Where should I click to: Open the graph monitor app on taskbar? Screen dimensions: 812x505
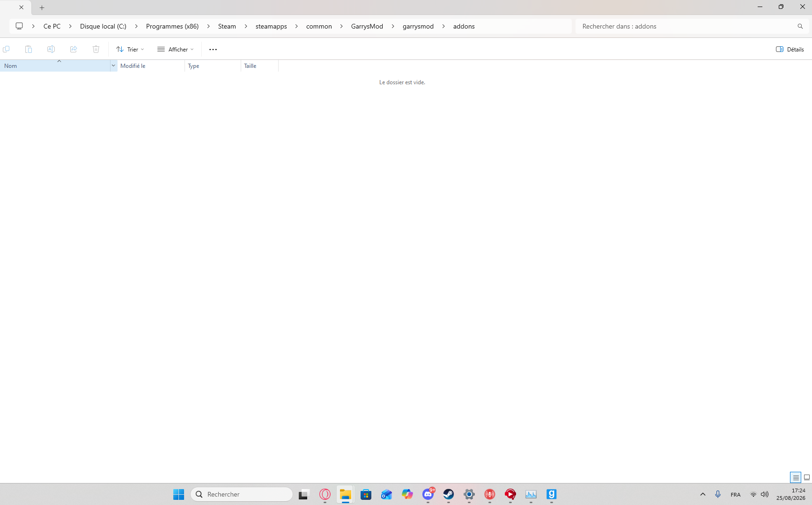pyautogui.click(x=531, y=494)
